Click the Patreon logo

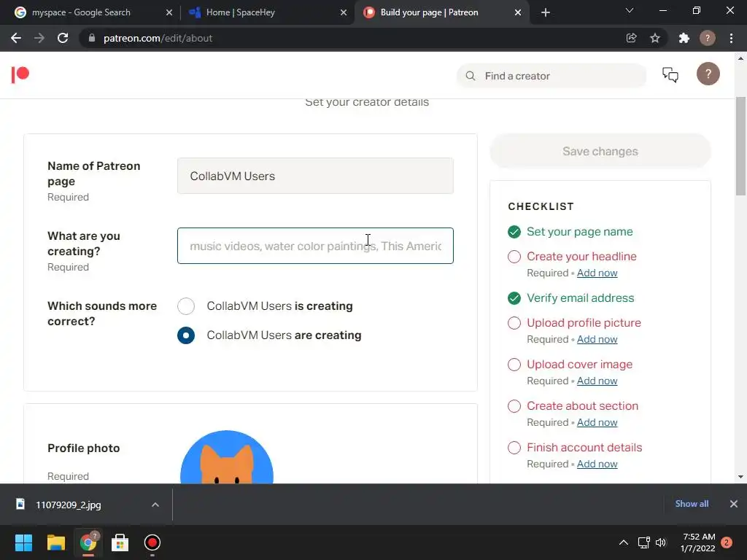click(20, 75)
